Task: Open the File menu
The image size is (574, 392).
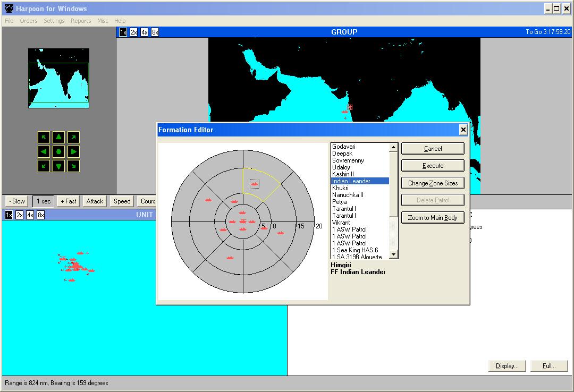Action: (x=9, y=21)
